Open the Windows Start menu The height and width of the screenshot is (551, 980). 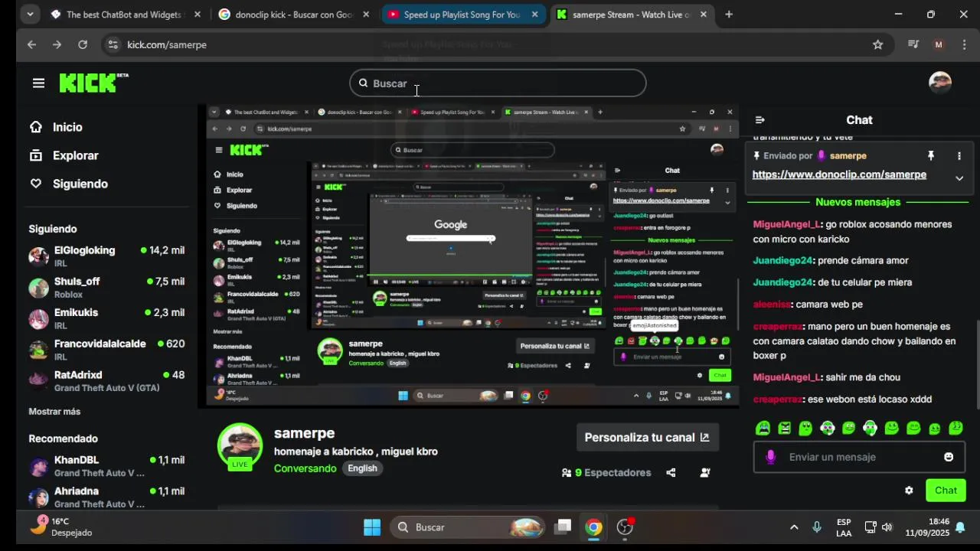(372, 527)
